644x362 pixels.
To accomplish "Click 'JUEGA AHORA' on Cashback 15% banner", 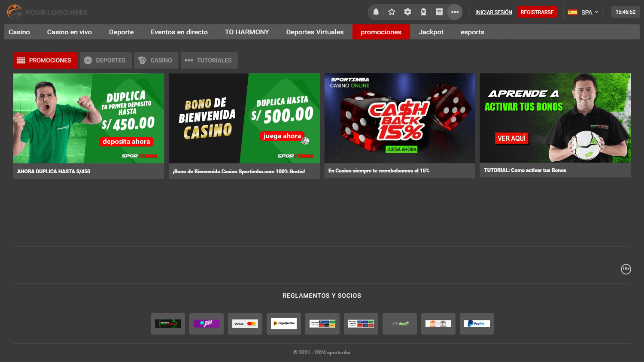I will [x=402, y=149].
